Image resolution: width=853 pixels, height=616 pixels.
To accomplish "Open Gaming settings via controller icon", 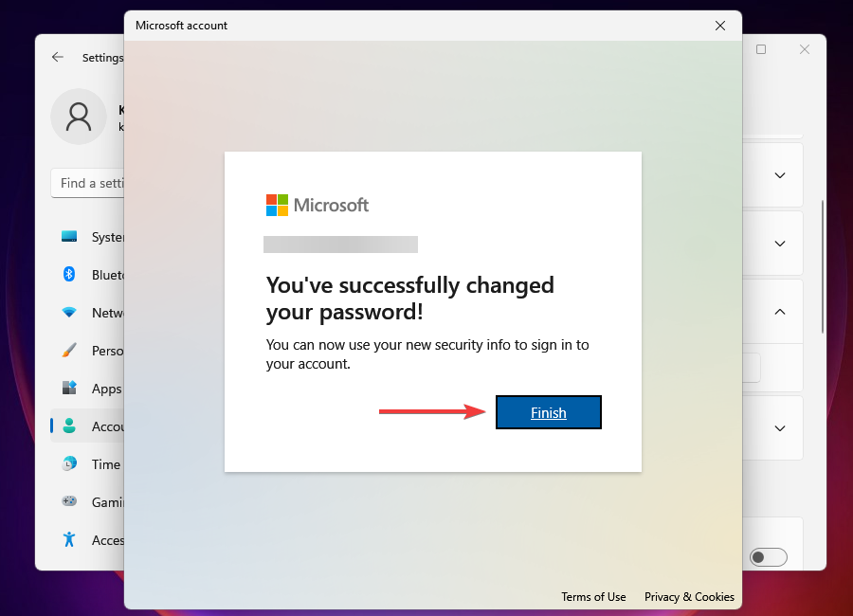I will pos(69,501).
